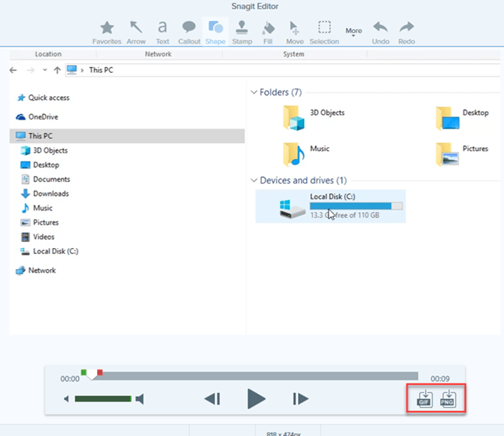Select Local Disk (C:) drive tile
This screenshot has height=436, width=504.
330,206
